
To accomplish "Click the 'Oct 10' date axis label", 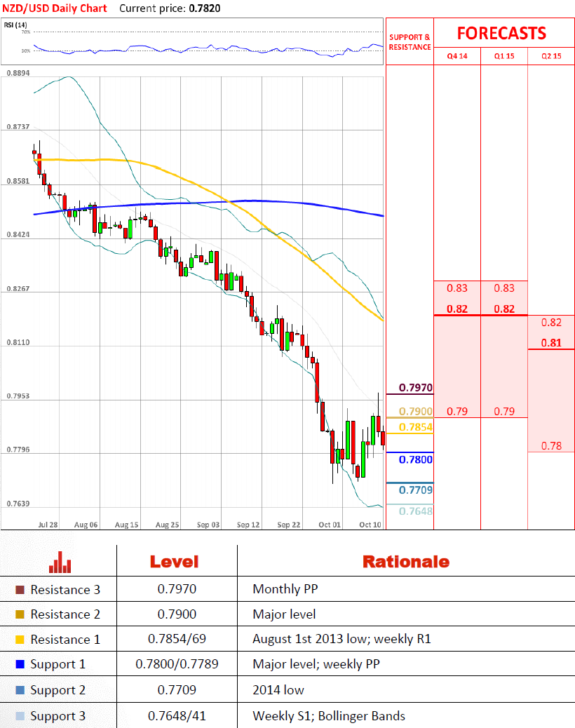I will click(x=370, y=525).
